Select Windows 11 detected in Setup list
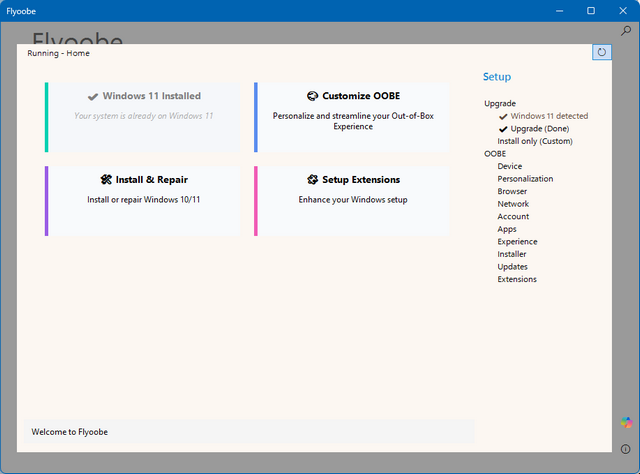Viewport: 640px width, 474px height. click(x=549, y=116)
